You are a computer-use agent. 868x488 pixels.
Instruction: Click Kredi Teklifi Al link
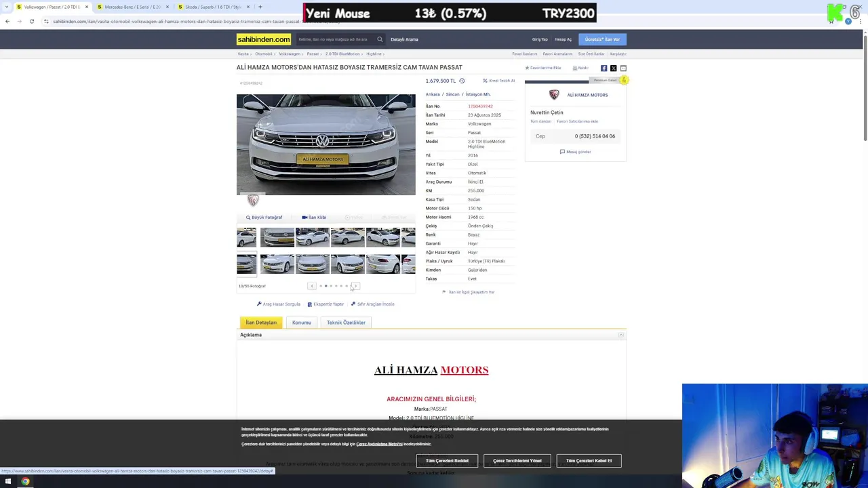point(499,81)
